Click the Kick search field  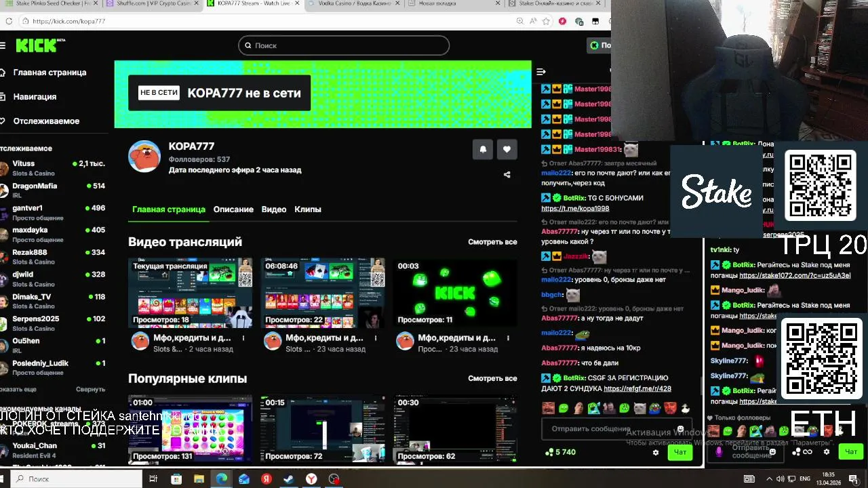(344, 45)
